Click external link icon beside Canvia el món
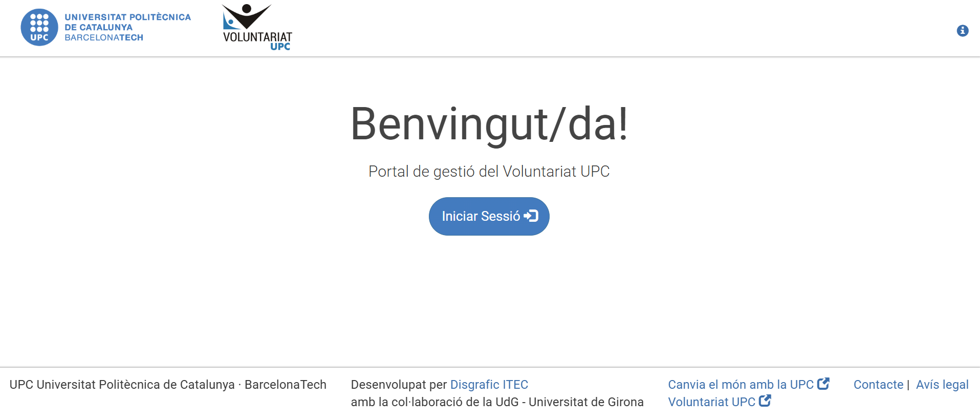This screenshot has width=980, height=420. coord(823,384)
